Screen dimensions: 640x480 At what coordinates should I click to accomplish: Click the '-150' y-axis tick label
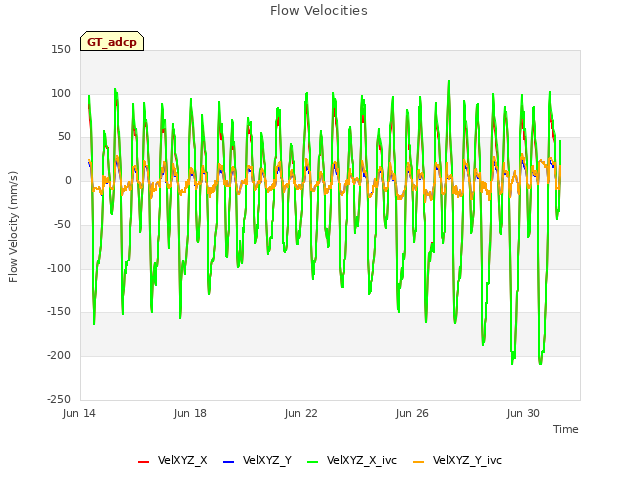click(x=59, y=311)
